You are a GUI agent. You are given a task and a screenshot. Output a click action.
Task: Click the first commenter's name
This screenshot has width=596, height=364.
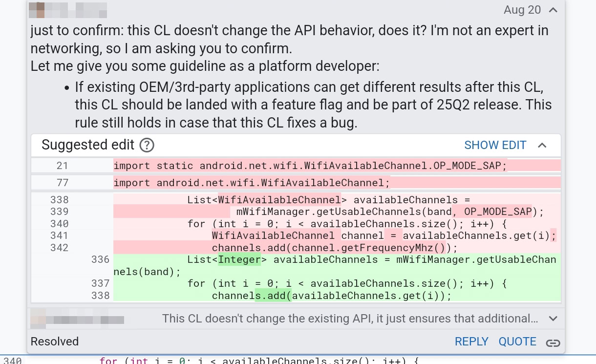point(79,10)
